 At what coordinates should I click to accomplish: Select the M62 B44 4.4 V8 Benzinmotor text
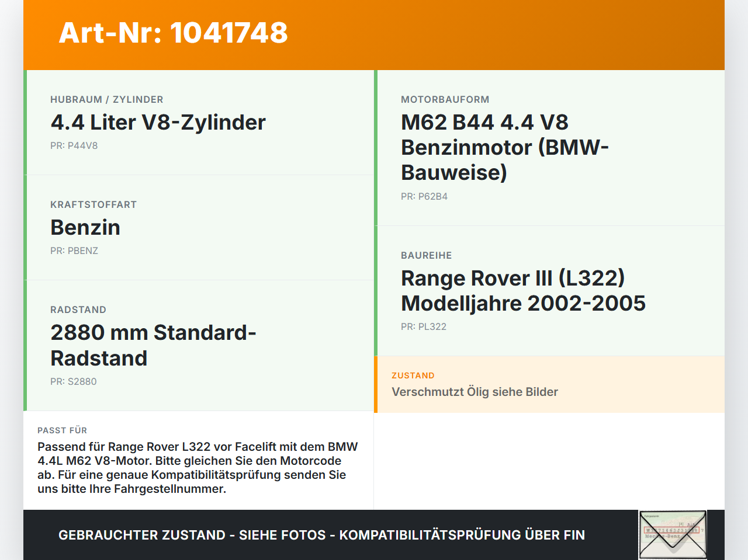coord(505,147)
